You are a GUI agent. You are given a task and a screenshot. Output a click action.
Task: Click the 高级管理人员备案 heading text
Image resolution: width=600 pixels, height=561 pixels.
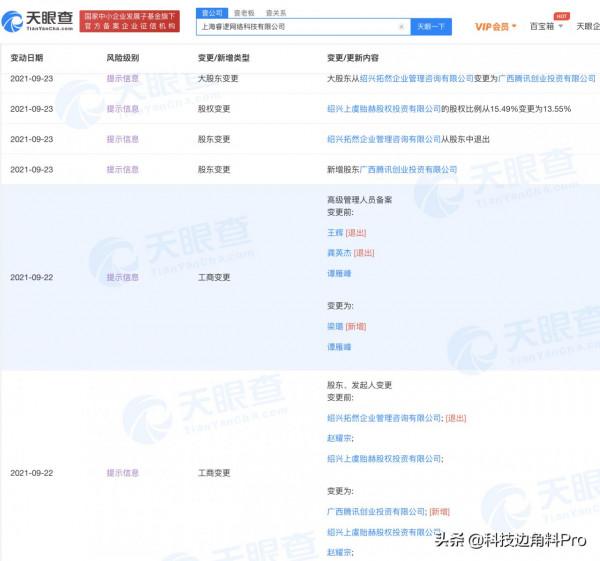pos(359,200)
